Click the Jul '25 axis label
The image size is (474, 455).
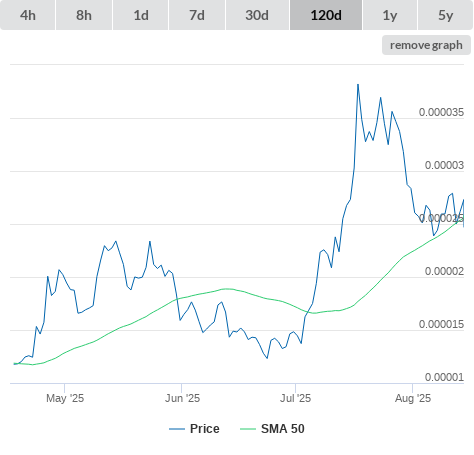[295, 398]
